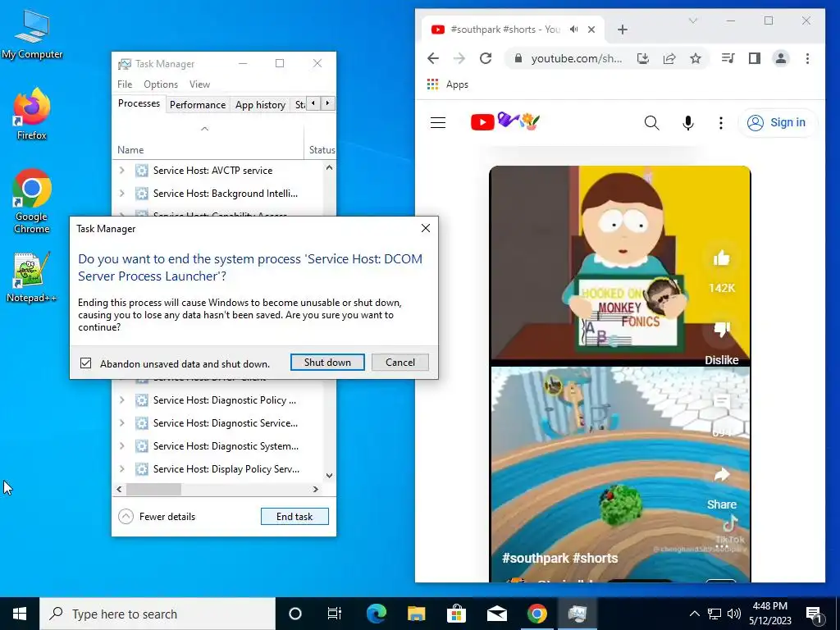Expand Service Host: Diagnostic Policy row
840x630 pixels.
(122, 400)
